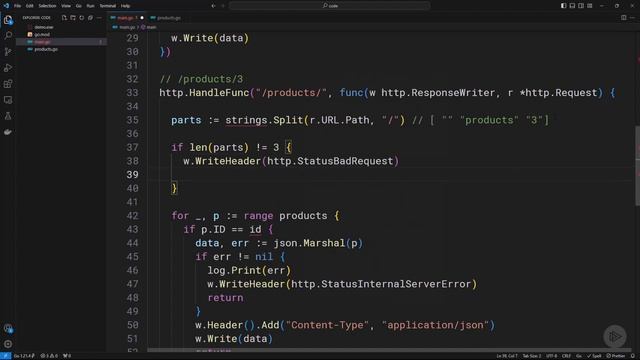The image size is (640, 360).
Task: Open the remote window status button
Action: point(5,356)
